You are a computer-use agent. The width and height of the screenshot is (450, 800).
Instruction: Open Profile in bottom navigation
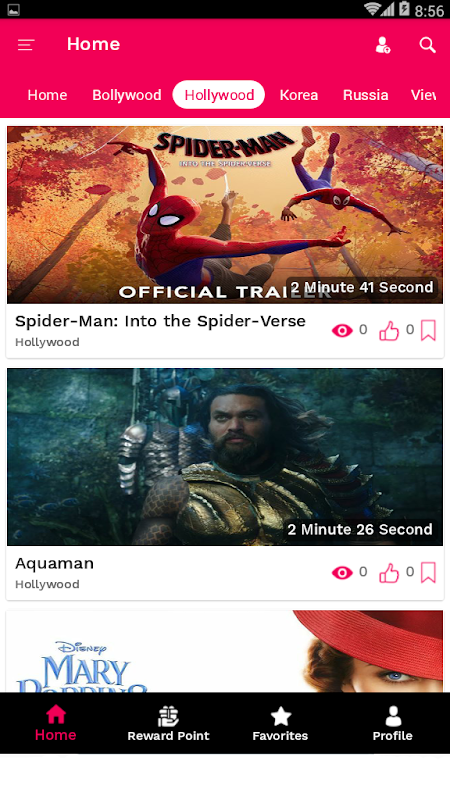click(x=392, y=724)
